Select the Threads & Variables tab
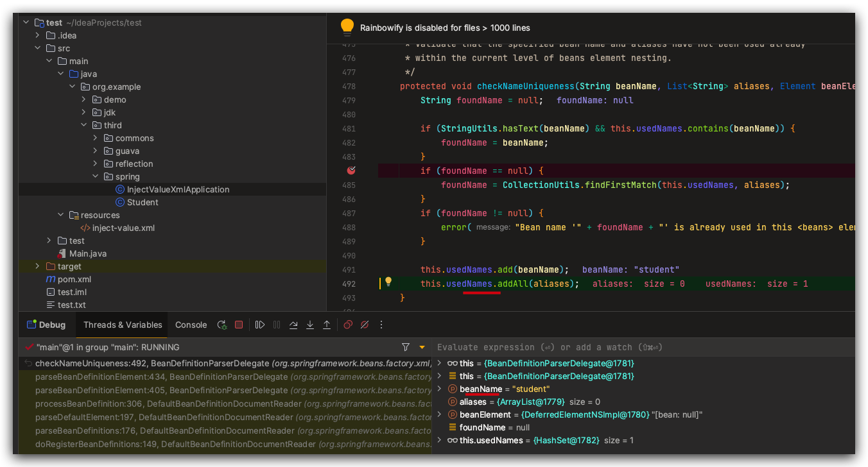The height and width of the screenshot is (467, 868). (x=123, y=325)
